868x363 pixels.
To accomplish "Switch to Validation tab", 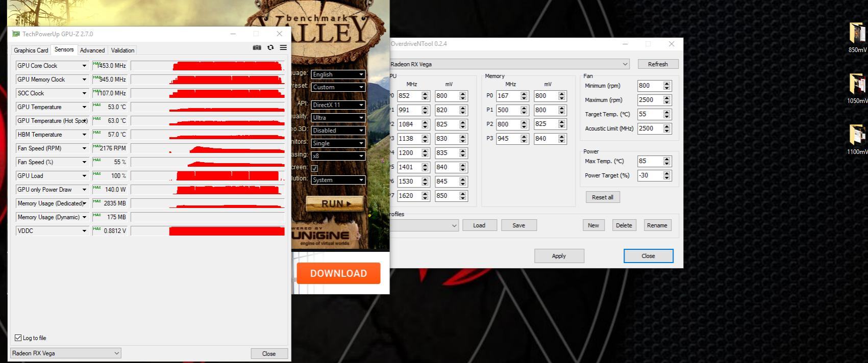I will click(x=122, y=50).
